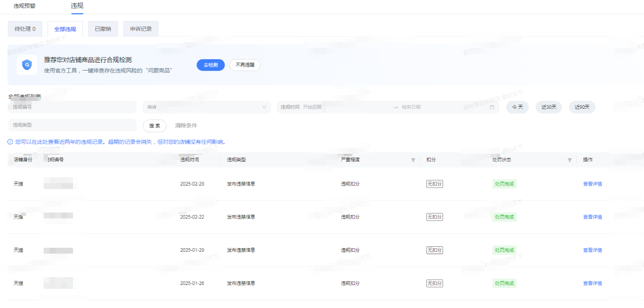Click the 严重程度 column filter icon
This screenshot has width=644, height=308.
point(413,160)
